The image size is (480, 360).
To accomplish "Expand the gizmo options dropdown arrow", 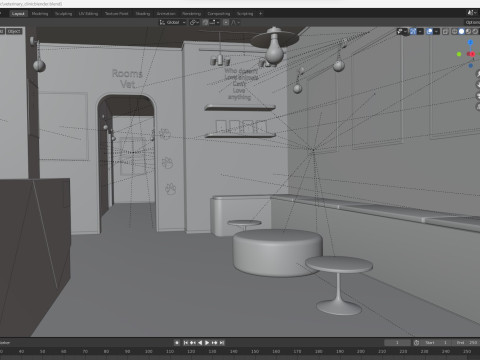I will click(421, 31).
